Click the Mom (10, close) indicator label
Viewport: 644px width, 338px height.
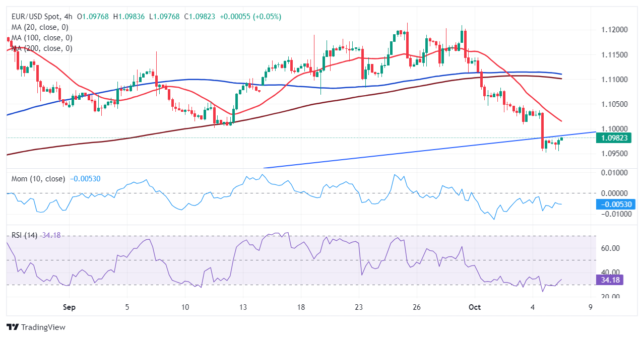[x=38, y=179]
